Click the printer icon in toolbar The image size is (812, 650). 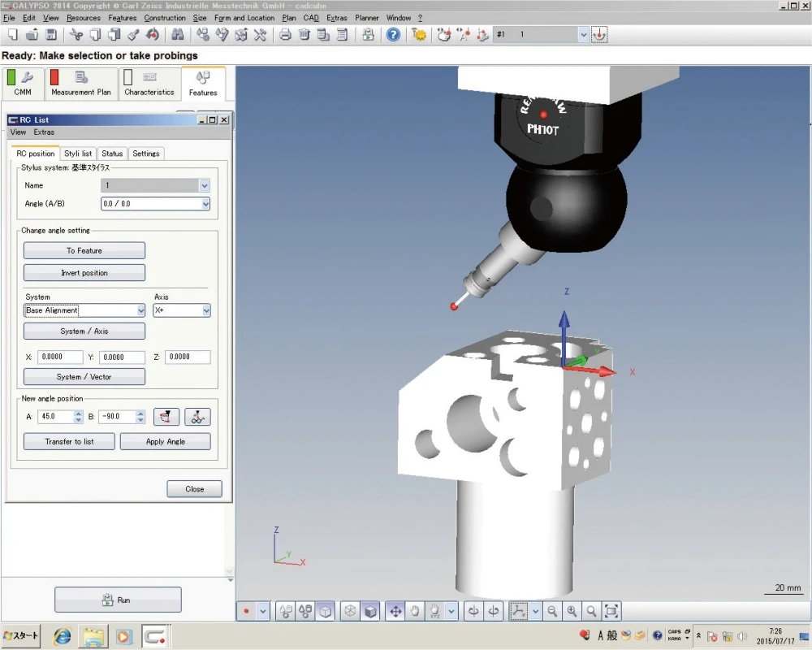285,35
